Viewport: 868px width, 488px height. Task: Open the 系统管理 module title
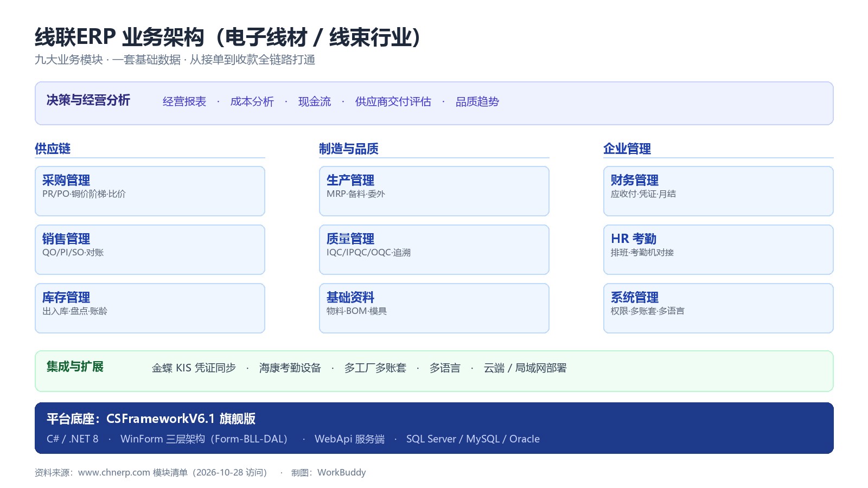coord(635,297)
